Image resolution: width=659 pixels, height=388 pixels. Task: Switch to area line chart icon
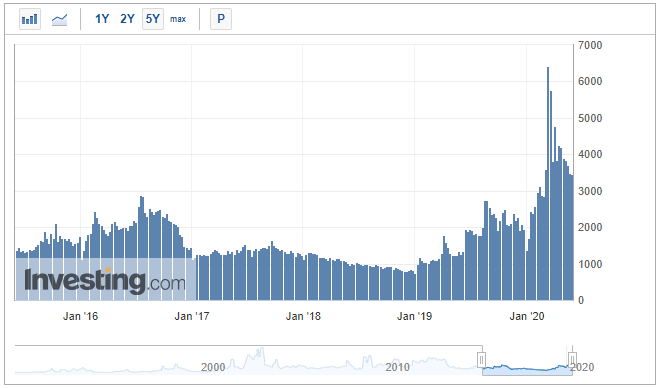pyautogui.click(x=59, y=19)
